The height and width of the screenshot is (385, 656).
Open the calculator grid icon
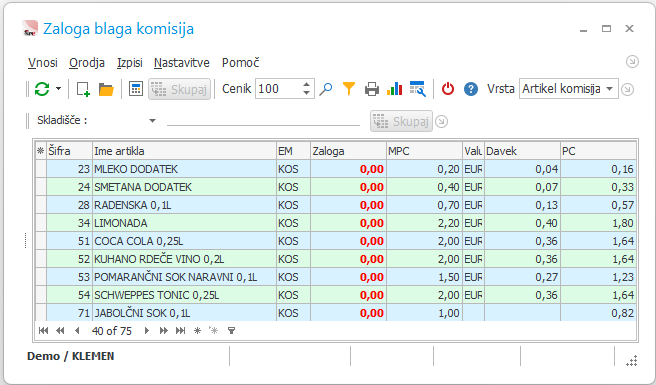[x=136, y=89]
